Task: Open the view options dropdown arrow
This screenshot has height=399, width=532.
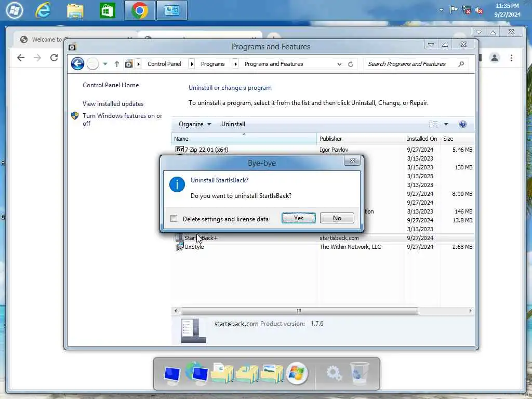Action: (x=446, y=124)
